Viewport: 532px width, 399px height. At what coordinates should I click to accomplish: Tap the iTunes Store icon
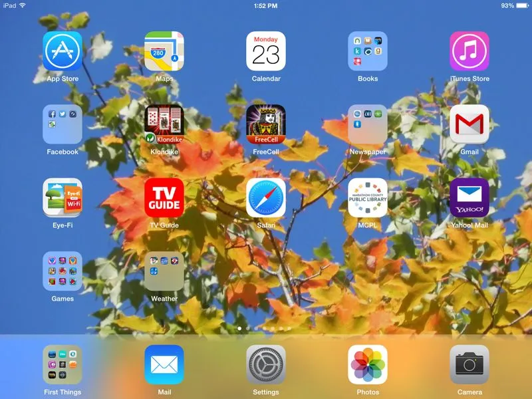[x=469, y=51]
